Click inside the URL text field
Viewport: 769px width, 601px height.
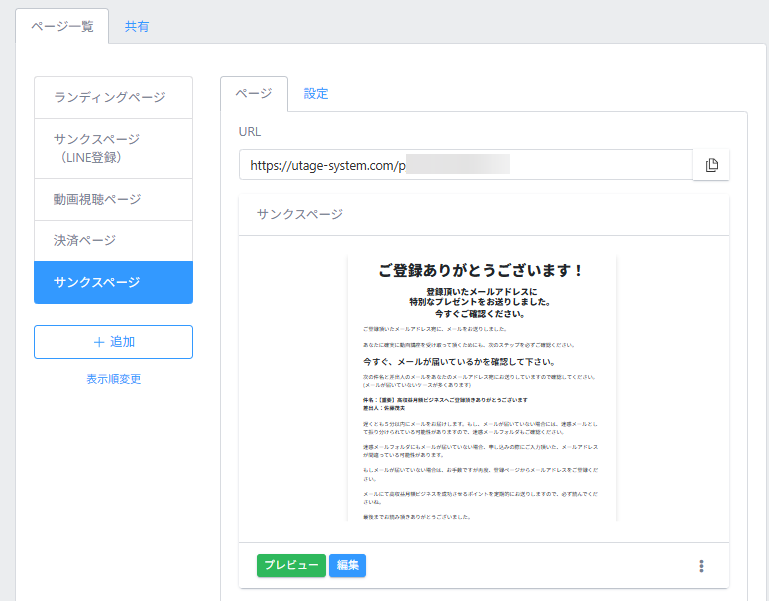pos(465,165)
